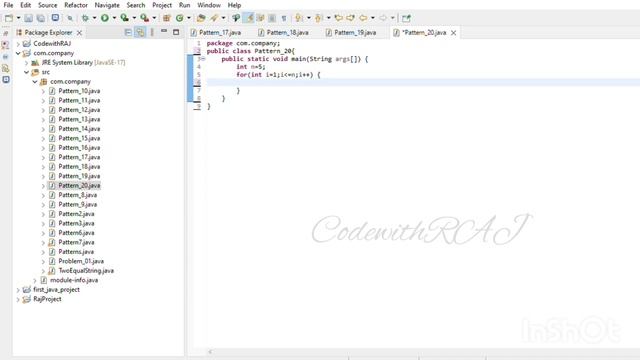
Task: Select module-info.java in the tree
Action: coord(73,280)
